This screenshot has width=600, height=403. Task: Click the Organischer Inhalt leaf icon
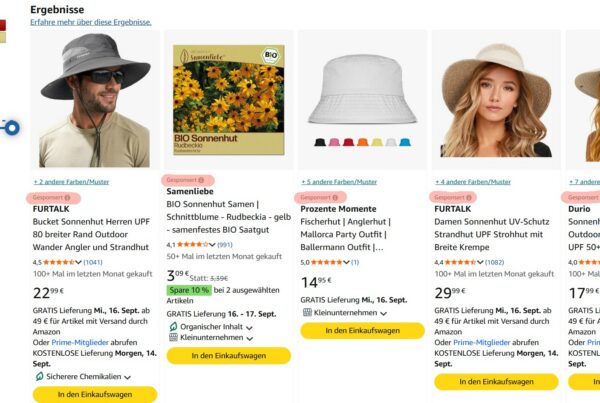click(173, 327)
